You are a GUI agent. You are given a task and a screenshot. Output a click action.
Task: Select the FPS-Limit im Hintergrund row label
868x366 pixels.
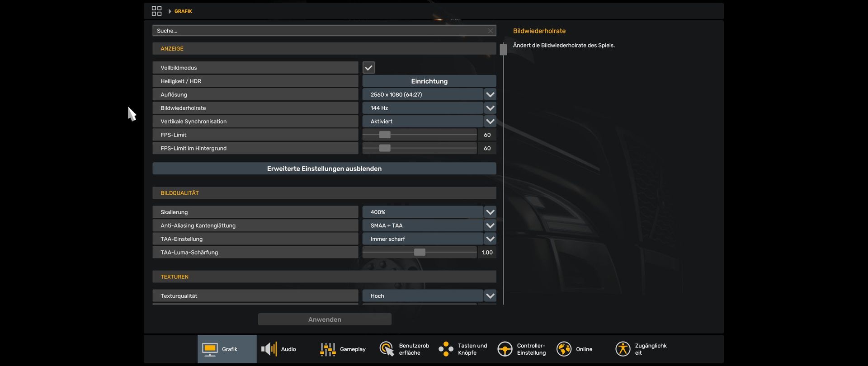coord(255,148)
